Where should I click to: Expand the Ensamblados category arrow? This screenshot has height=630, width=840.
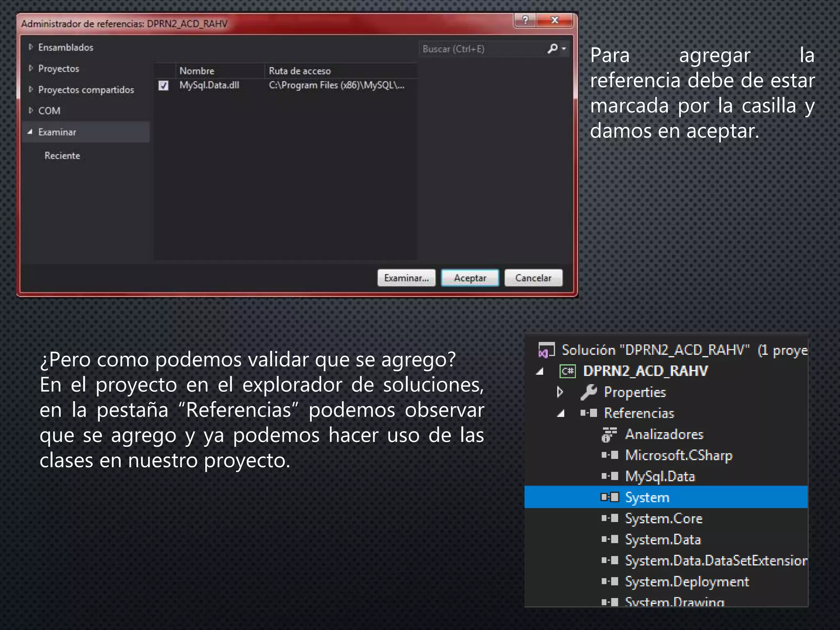(31, 47)
